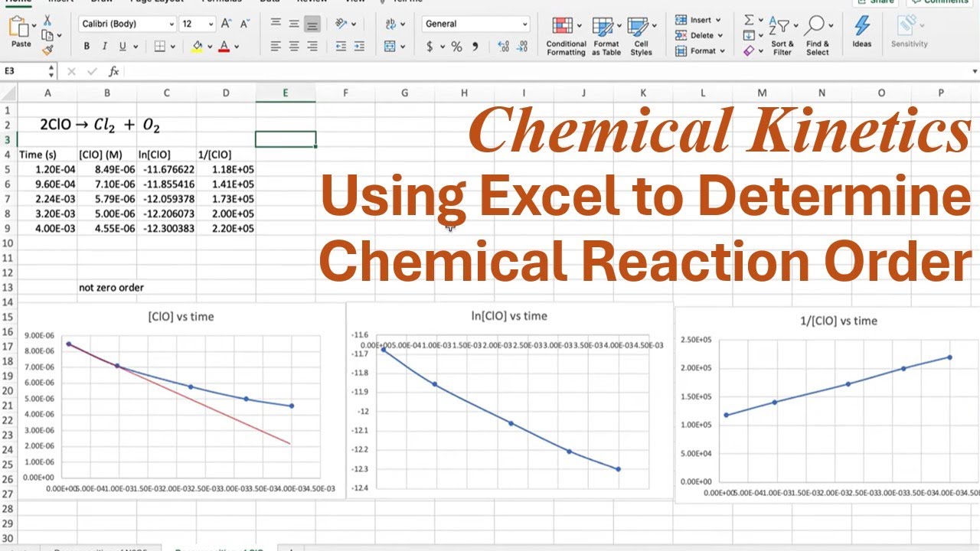Click the Insert Function fx icon
Viewport: 980px width, 551px height.
coord(113,71)
